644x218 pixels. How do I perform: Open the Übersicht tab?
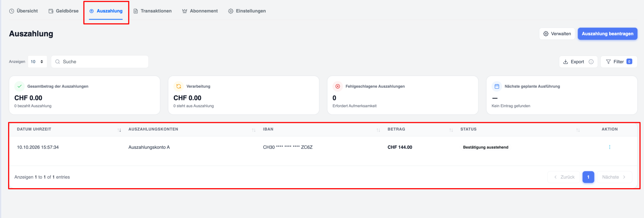[x=23, y=11]
